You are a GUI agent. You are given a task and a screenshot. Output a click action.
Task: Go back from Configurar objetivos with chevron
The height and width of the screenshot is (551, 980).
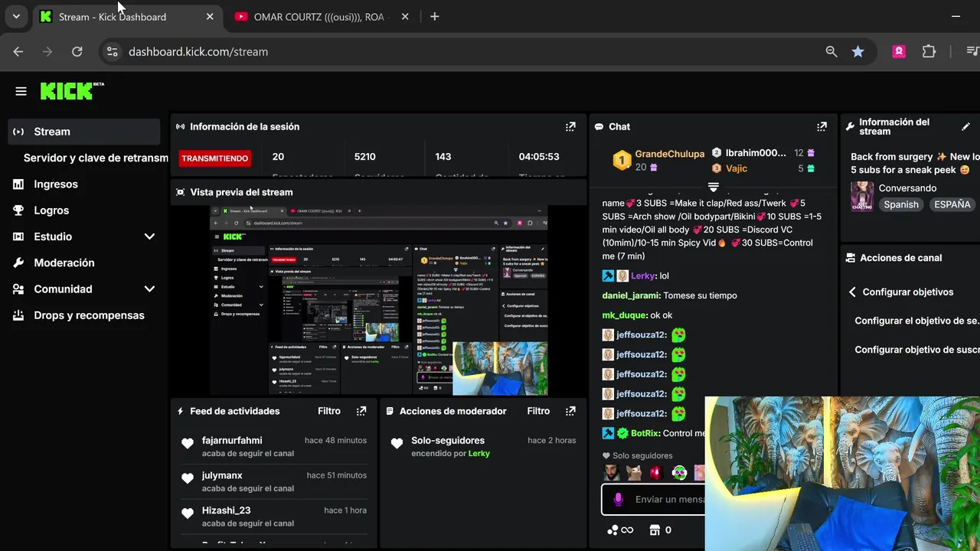click(852, 292)
